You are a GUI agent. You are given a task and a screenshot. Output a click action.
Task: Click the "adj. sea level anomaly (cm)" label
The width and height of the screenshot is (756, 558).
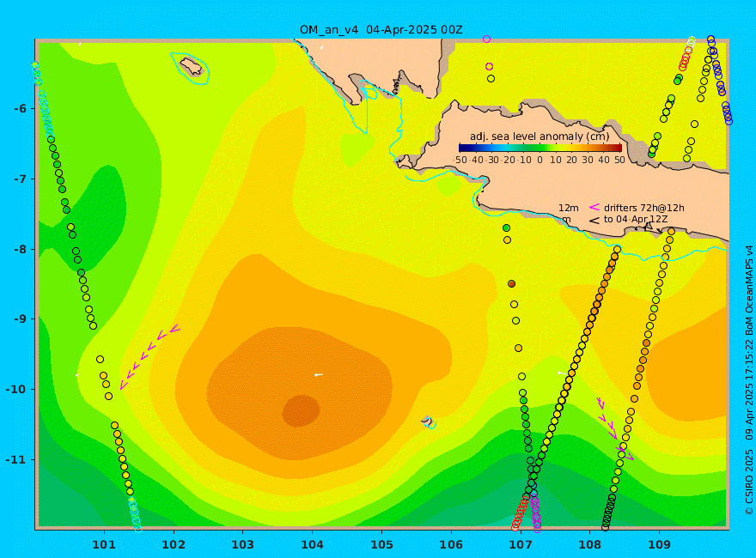(540, 136)
